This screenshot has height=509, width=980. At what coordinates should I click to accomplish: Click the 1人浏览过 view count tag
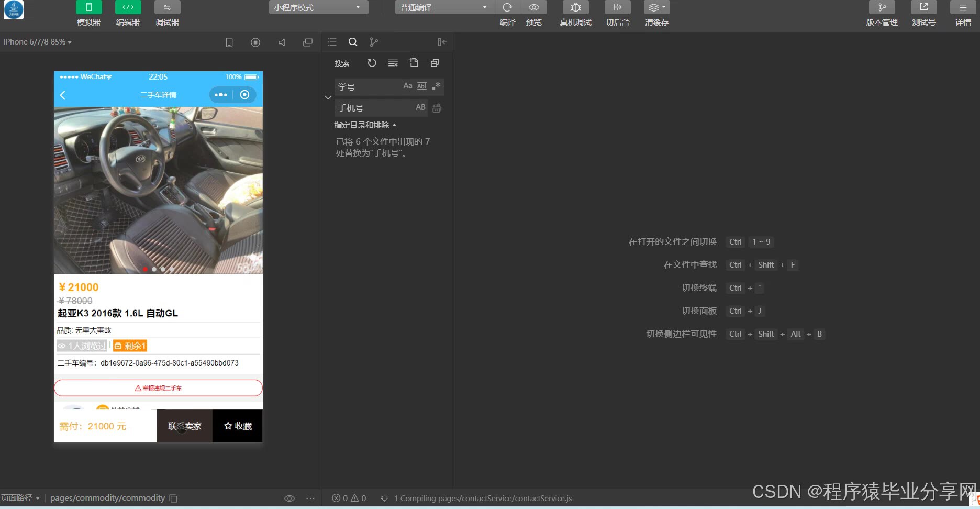tap(82, 346)
